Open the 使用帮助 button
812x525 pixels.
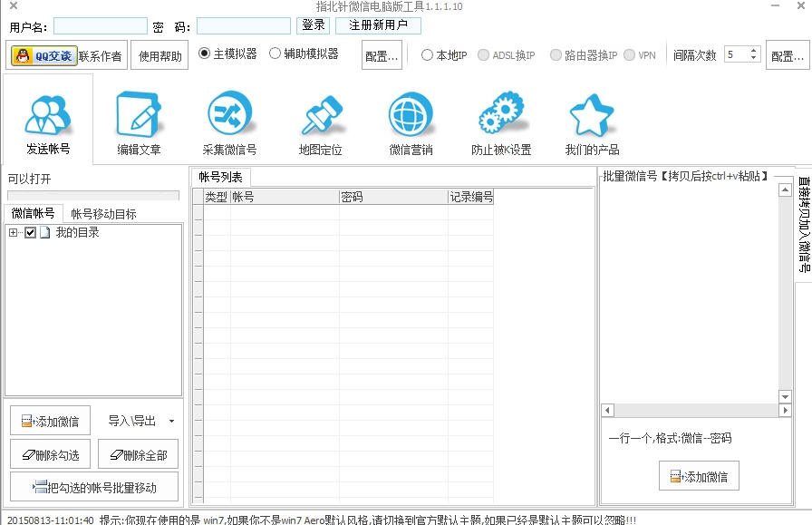tap(159, 55)
